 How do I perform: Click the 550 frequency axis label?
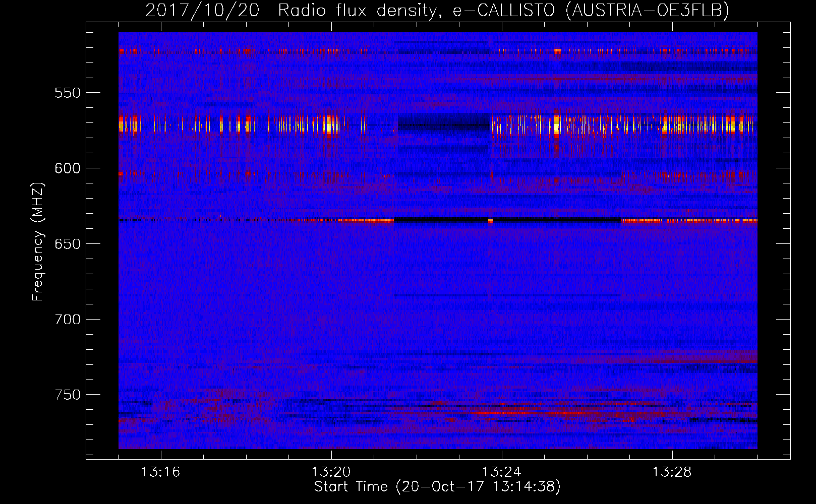point(67,93)
